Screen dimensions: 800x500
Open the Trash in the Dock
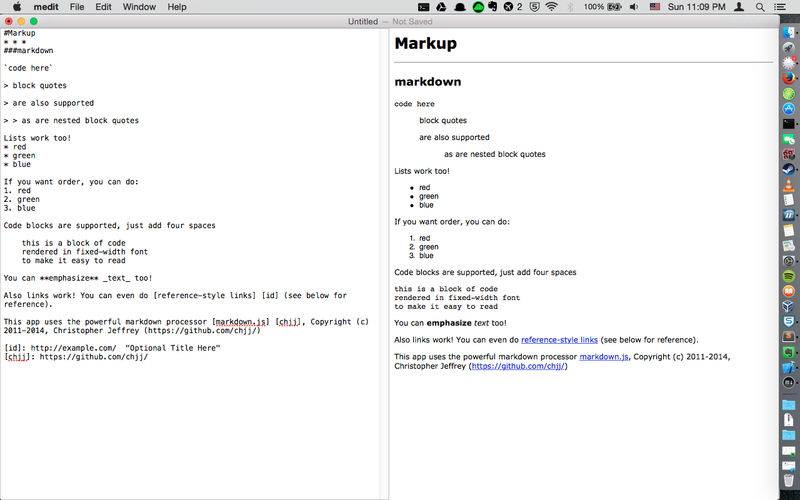tap(789, 482)
